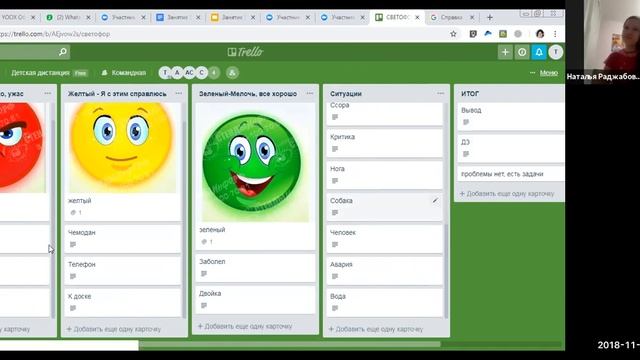Click description icon on Вывод card
The width and height of the screenshot is (640, 360).
pyautogui.click(x=466, y=122)
